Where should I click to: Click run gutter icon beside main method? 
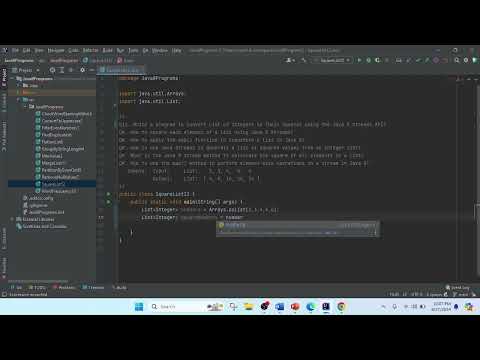pos(108,202)
